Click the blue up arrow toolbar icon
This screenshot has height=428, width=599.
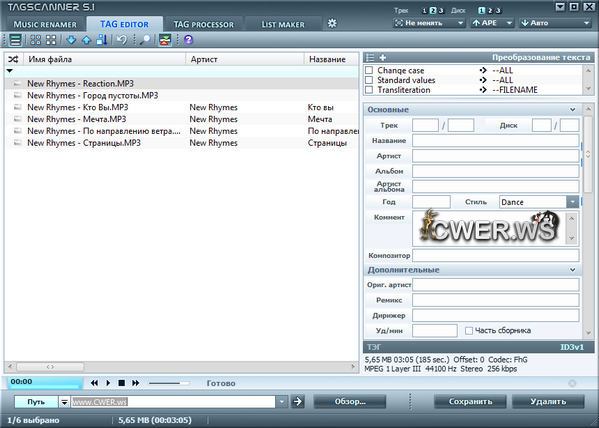click(x=86, y=40)
